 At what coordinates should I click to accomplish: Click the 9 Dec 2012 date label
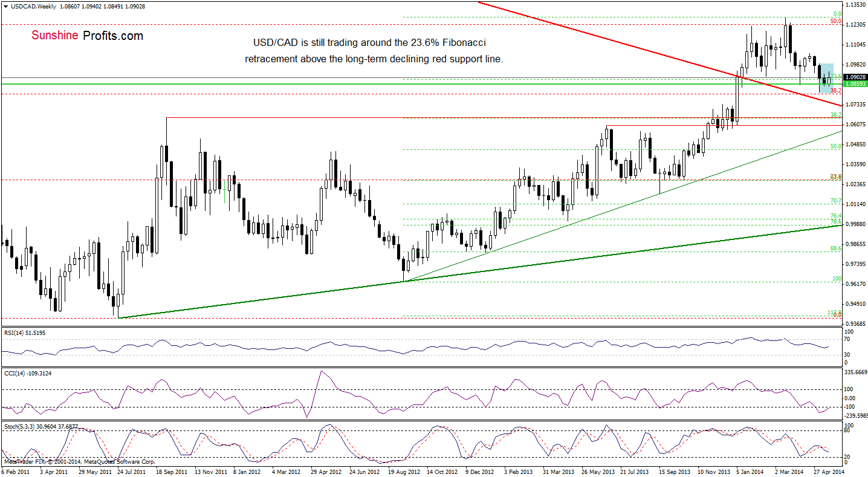(481, 471)
